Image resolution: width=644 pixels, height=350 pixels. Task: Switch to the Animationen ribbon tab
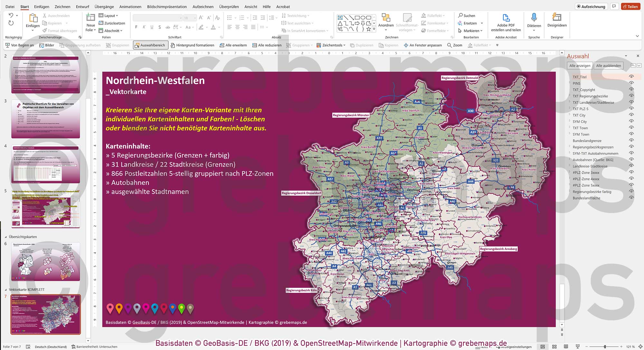coord(130,6)
